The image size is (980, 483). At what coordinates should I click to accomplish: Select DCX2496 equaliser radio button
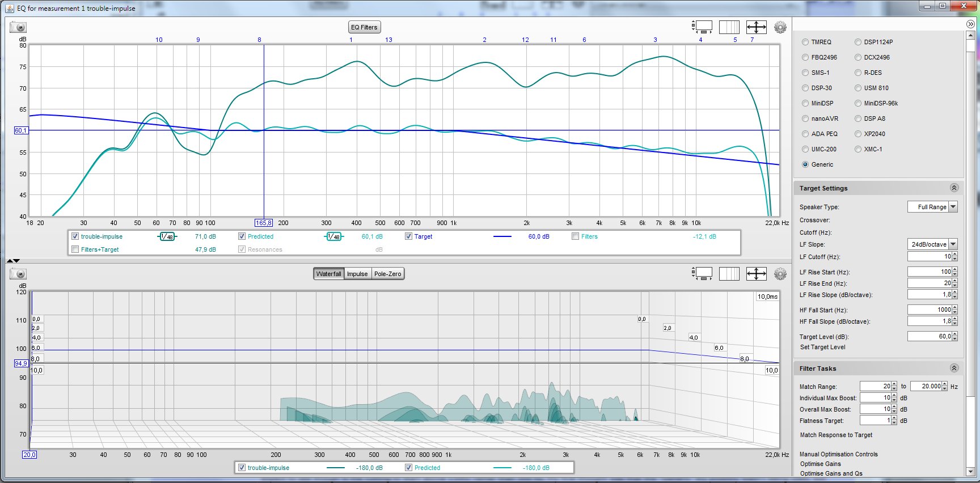[x=858, y=57]
